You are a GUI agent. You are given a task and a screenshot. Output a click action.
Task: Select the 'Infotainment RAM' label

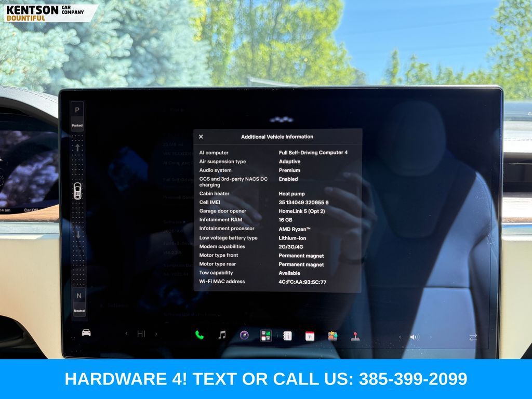click(x=220, y=220)
